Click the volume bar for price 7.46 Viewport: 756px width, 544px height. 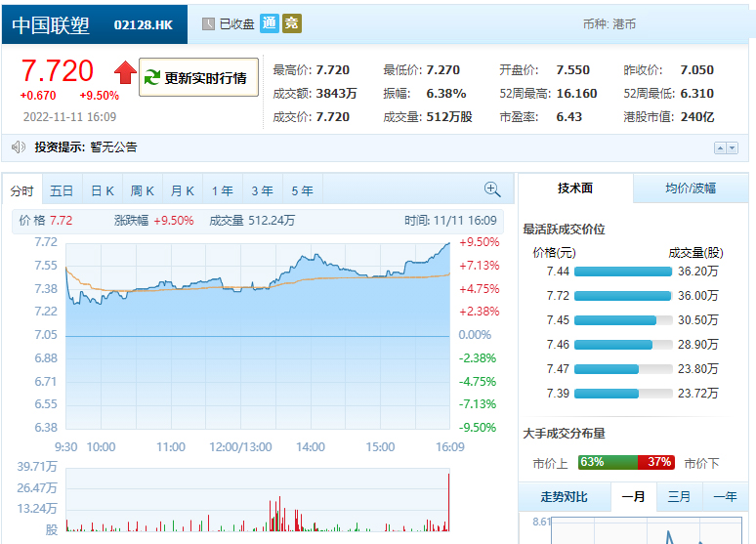point(623,345)
